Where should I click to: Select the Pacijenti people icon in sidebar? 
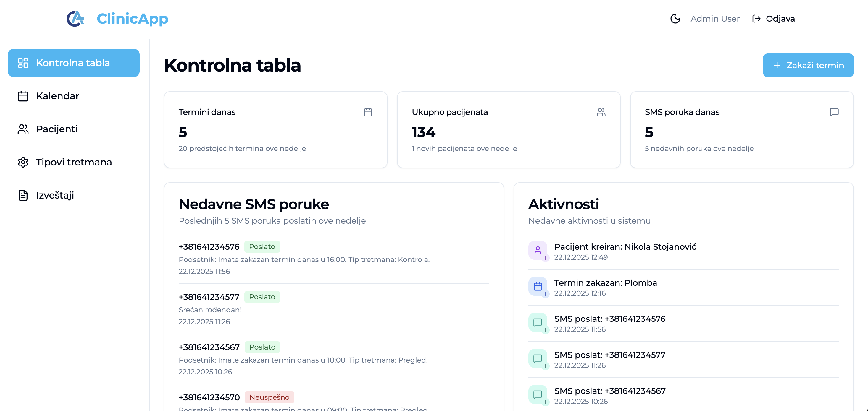click(x=22, y=129)
